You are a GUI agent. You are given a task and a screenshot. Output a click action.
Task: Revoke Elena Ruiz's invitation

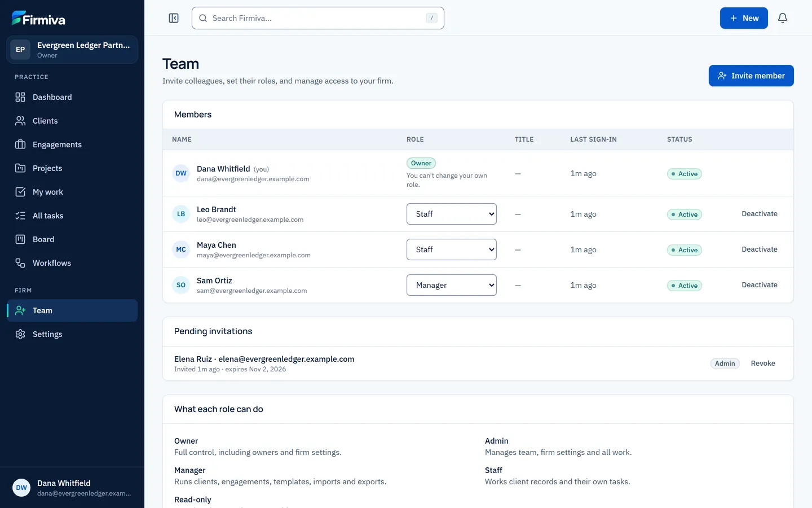763,364
